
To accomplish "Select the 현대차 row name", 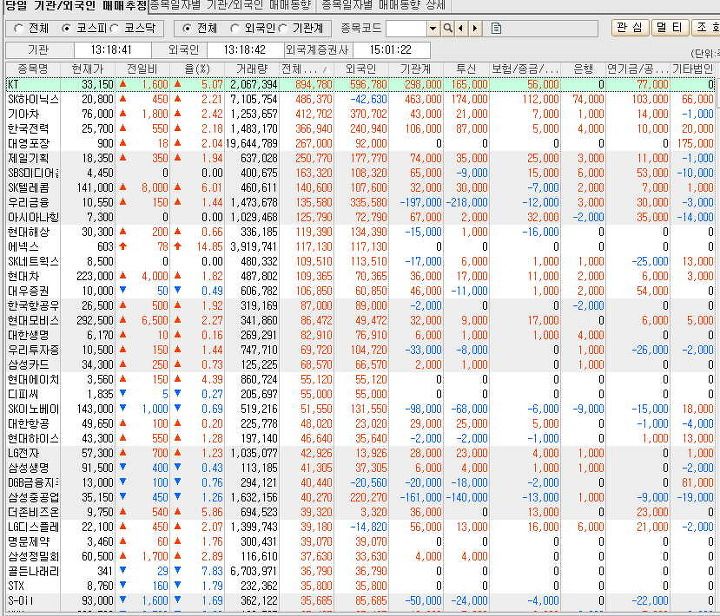I will pos(23,276).
